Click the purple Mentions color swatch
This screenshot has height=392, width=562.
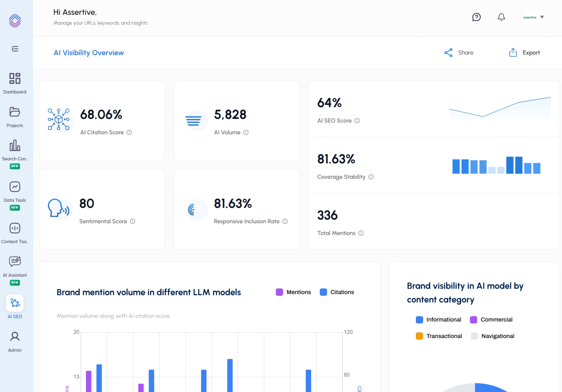[279, 292]
